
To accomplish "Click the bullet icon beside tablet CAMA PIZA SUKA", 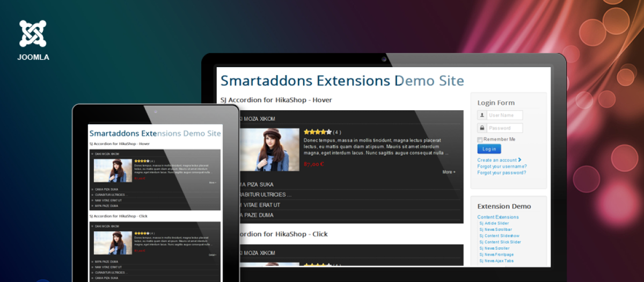I will click(x=92, y=190).
